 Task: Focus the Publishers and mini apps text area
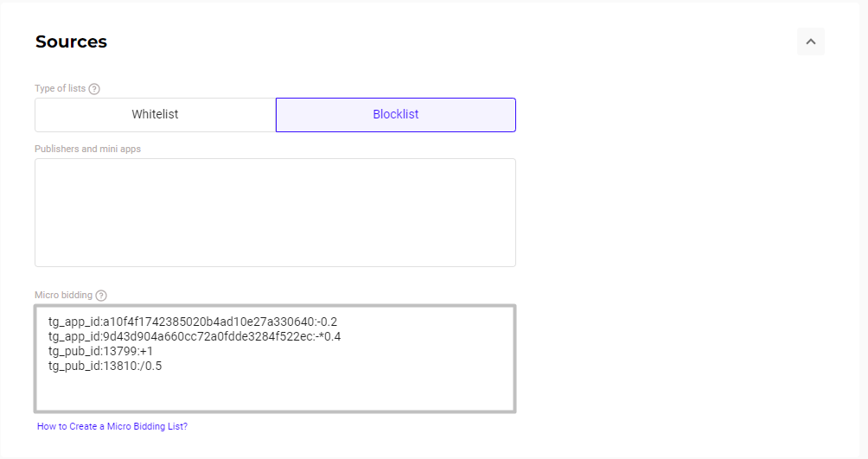[275, 213]
